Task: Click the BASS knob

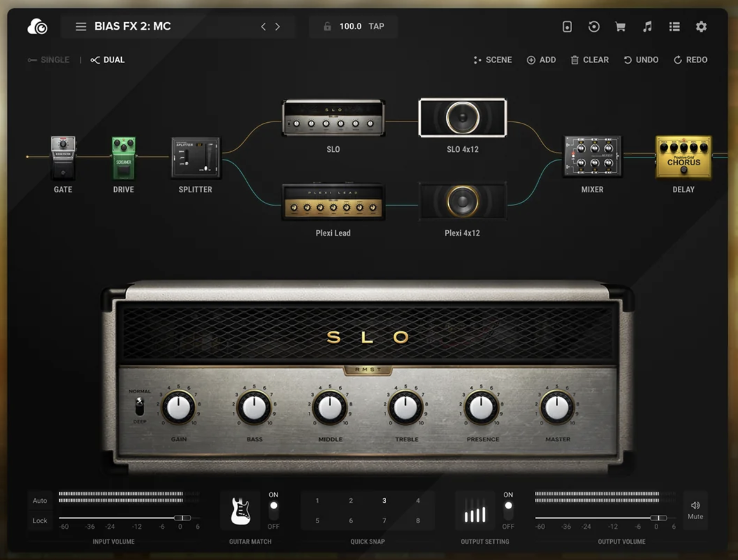Action: (254, 408)
